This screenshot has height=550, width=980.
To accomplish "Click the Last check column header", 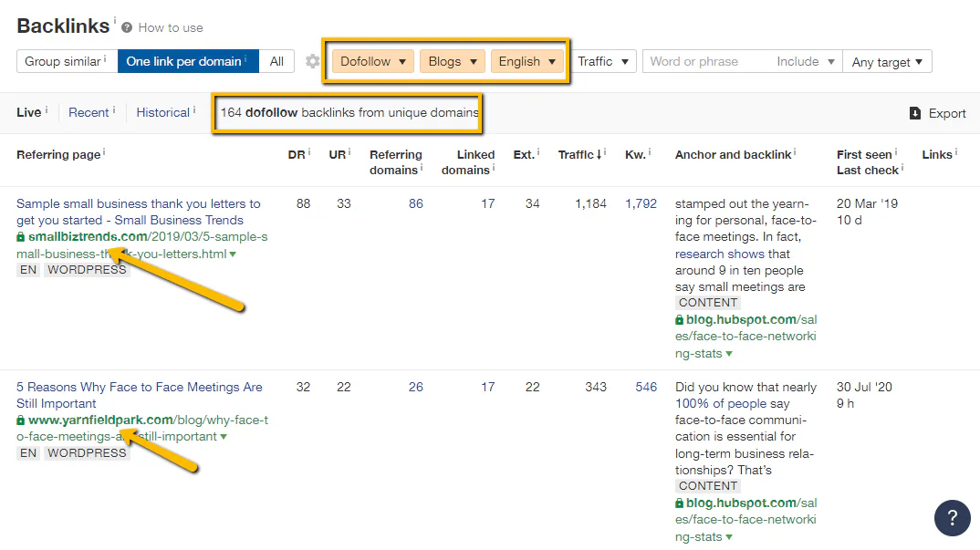I will (868, 170).
